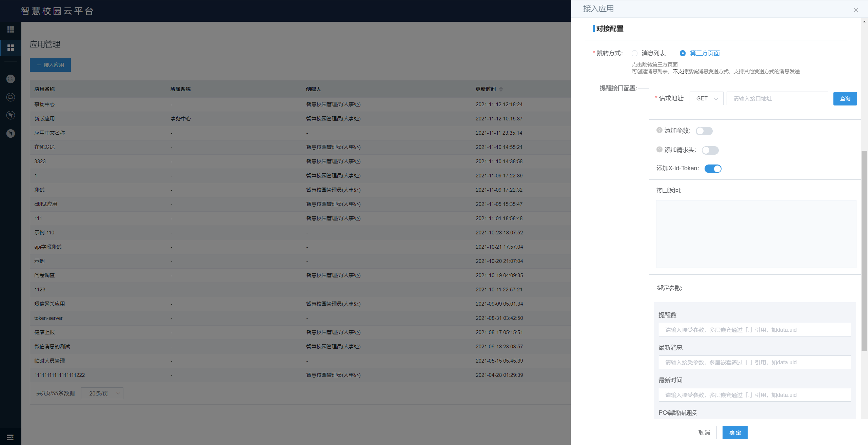Select the 事物中心 application row

[300, 104]
